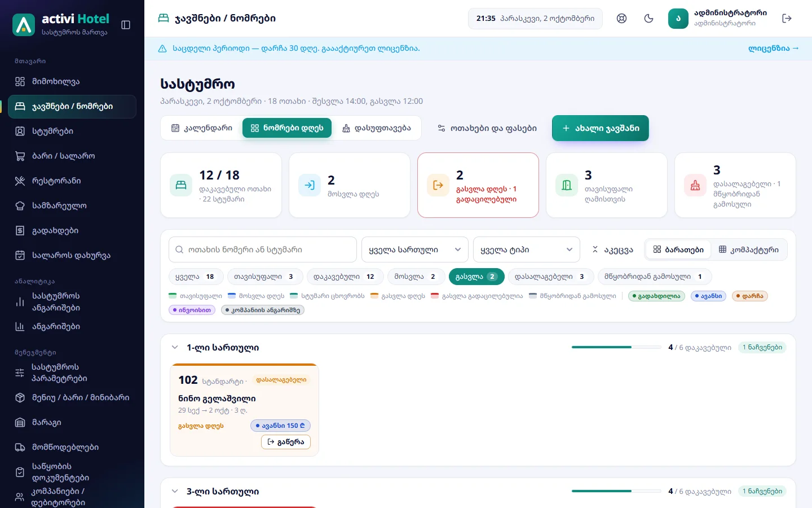
Task: Open მომწოდებლები section
Action: (72, 447)
